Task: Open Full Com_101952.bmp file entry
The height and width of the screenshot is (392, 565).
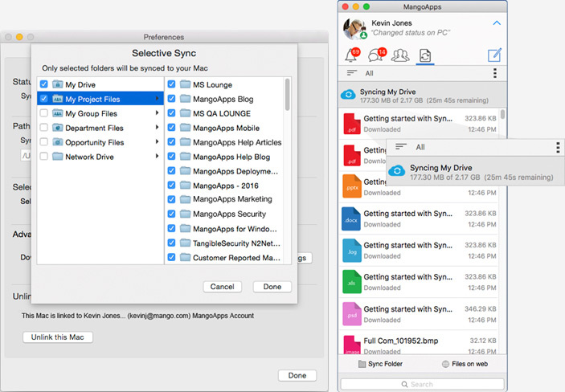Action: (x=419, y=344)
